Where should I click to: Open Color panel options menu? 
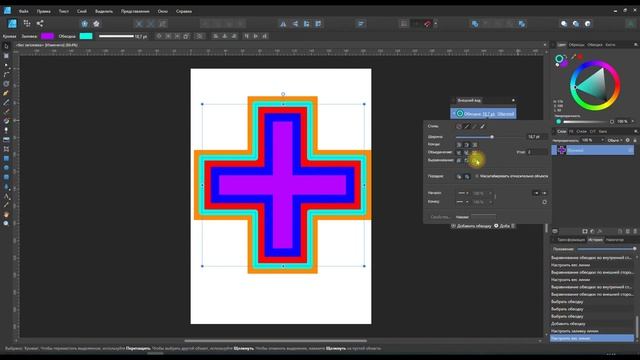click(636, 44)
